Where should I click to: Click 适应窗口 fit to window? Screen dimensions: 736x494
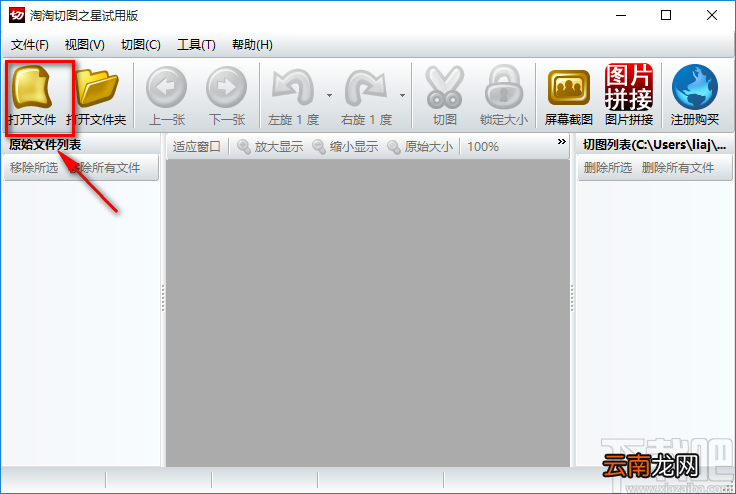pyautogui.click(x=196, y=147)
